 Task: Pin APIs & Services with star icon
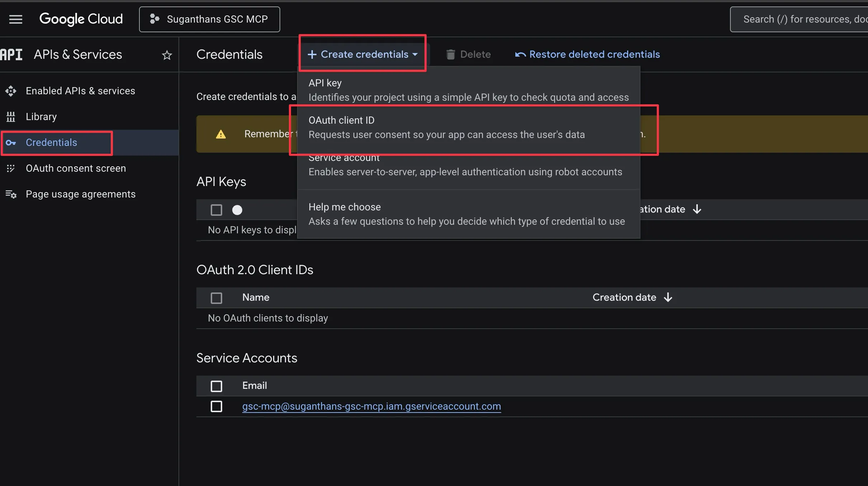tap(167, 55)
